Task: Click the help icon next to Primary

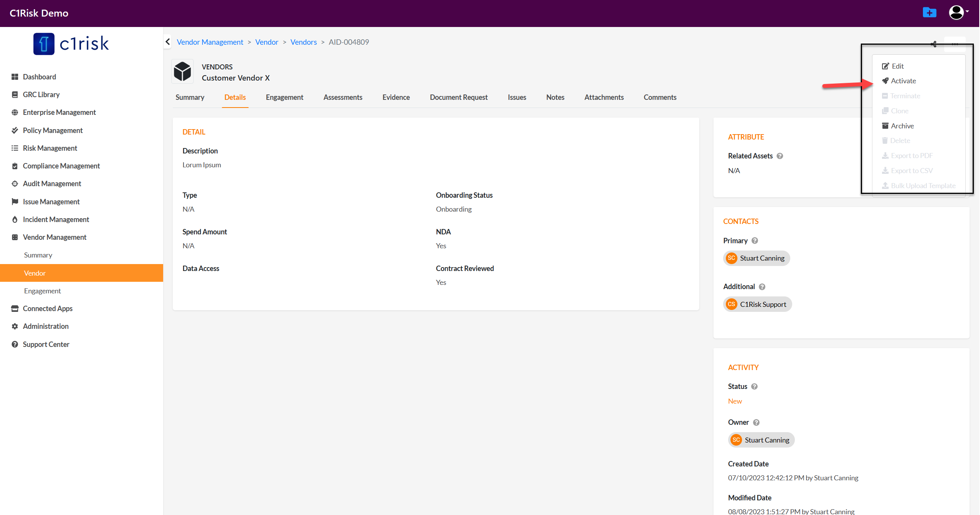Action: [x=755, y=241]
